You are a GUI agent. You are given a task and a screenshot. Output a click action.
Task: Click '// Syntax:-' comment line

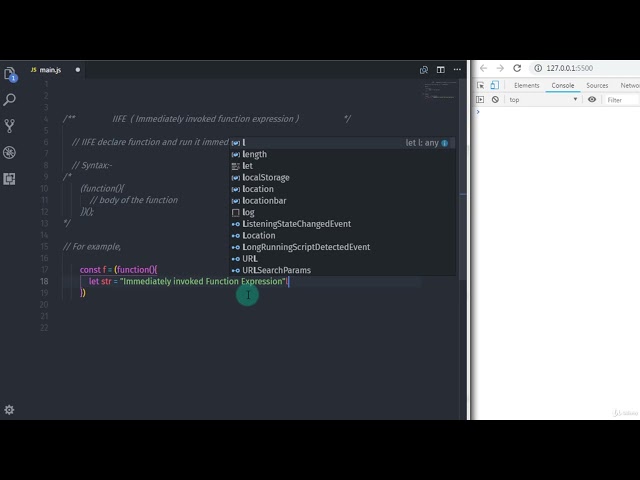point(92,165)
